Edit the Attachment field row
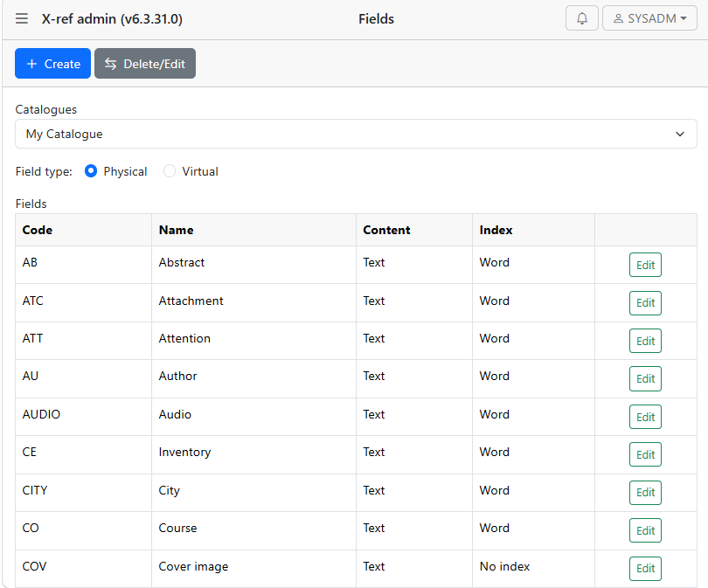This screenshot has width=708, height=588. [x=645, y=303]
